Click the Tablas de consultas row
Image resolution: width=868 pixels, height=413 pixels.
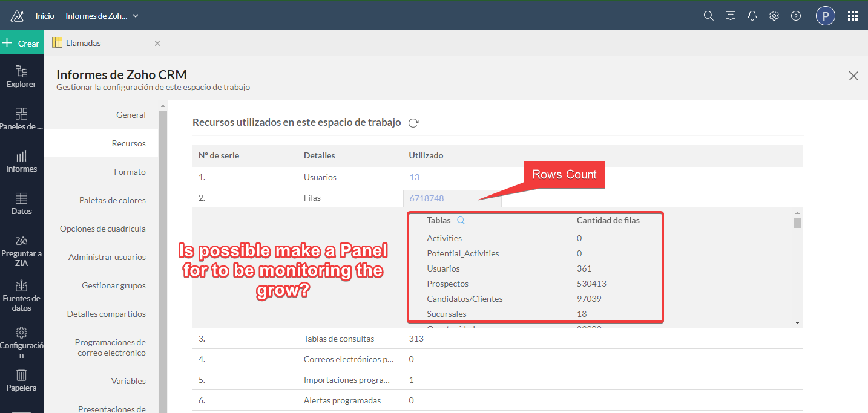[x=497, y=339]
